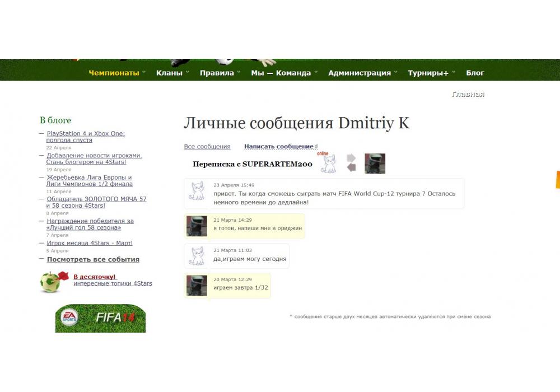Open the Турниры+ menu
This screenshot has width=560, height=392.
point(428,73)
